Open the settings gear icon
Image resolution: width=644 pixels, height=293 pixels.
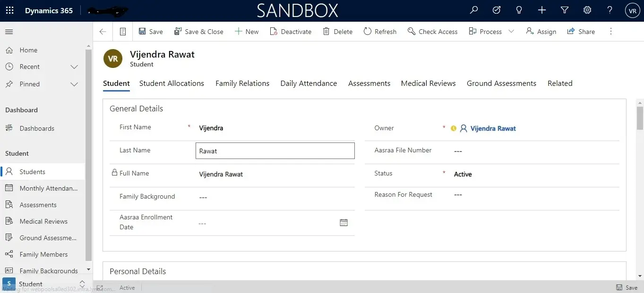pos(587,10)
